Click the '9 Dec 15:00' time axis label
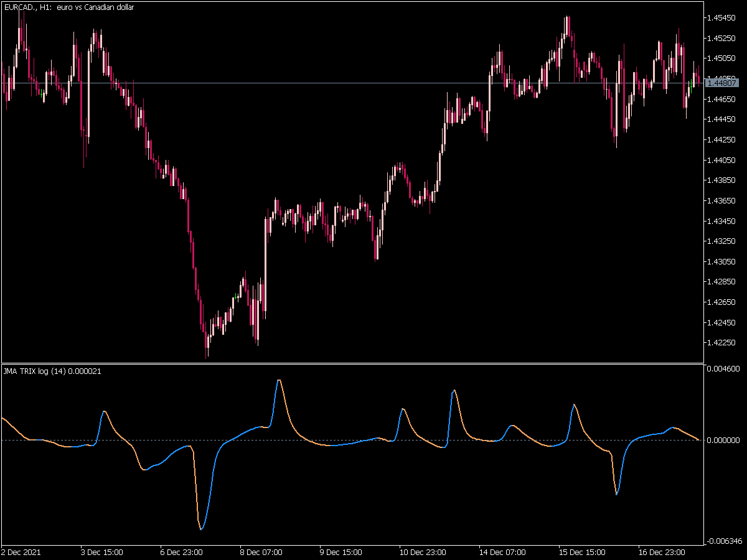 [341, 552]
